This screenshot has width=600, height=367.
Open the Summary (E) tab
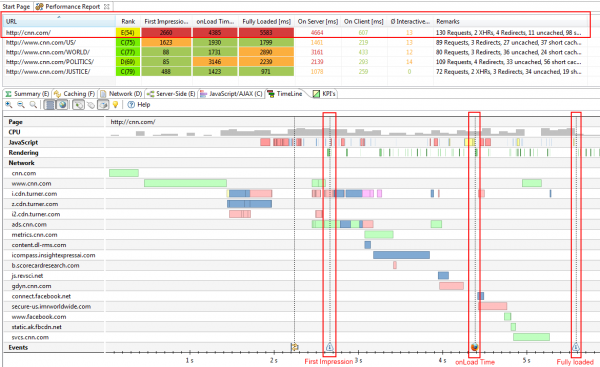tap(27, 94)
